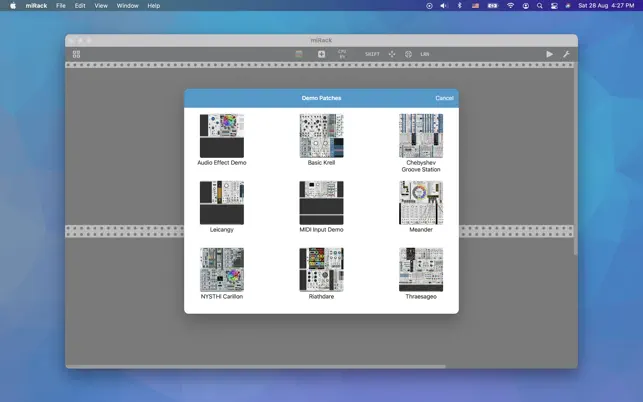The height and width of the screenshot is (402, 643).
Task: Click the 'Riathdare' label
Action: pos(322,297)
